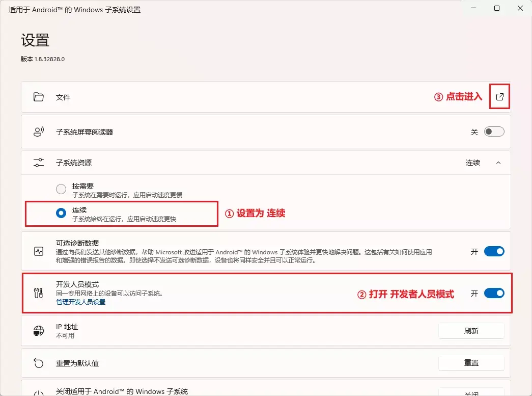
Task: Click the screen reader icon for 子系统屏幕阅读器
Action: click(x=39, y=131)
